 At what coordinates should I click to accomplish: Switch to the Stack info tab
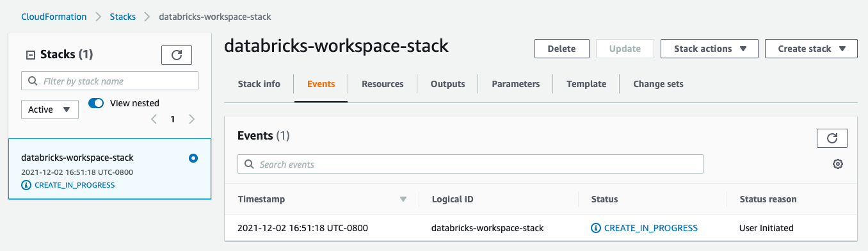[259, 84]
